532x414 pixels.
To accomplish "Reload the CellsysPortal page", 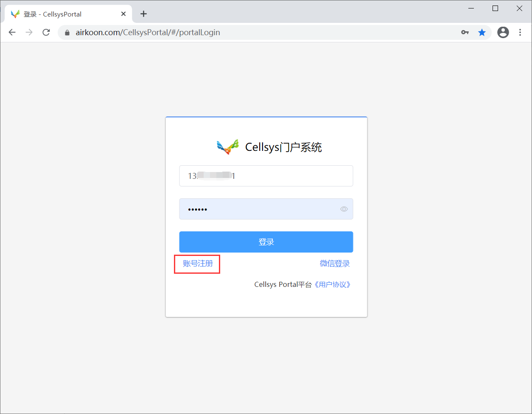I will [46, 33].
